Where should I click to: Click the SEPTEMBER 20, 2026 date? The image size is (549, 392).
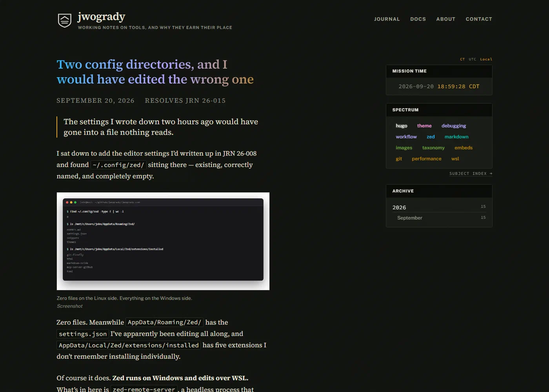95,101
